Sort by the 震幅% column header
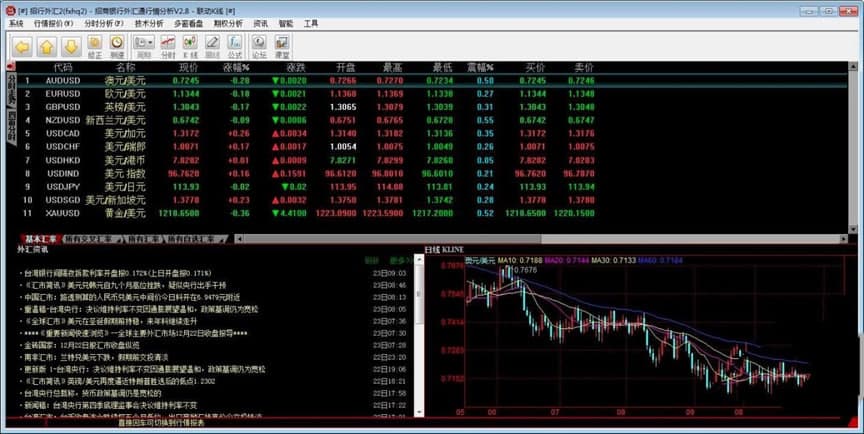The image size is (864, 434). point(480,67)
